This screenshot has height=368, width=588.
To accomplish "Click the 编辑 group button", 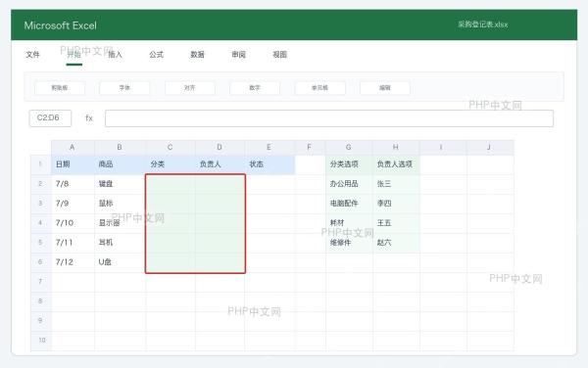I will (x=385, y=88).
